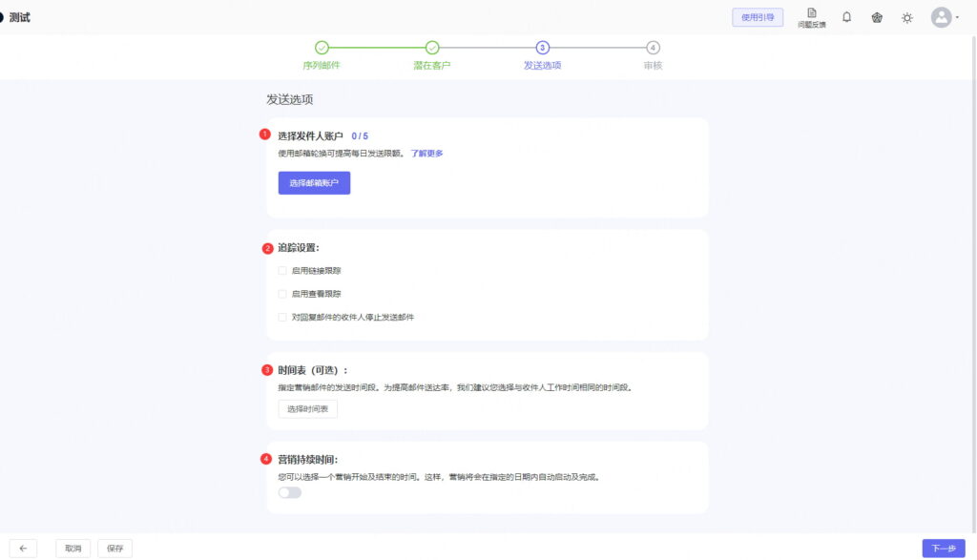Expand the profile dropdown arrow next to avatar

pos(957,16)
